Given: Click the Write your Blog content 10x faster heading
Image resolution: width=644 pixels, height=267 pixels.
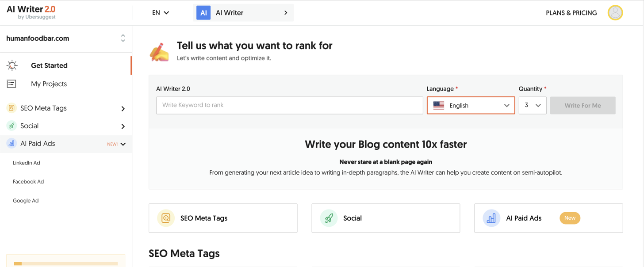Looking at the screenshot, I should click(386, 144).
